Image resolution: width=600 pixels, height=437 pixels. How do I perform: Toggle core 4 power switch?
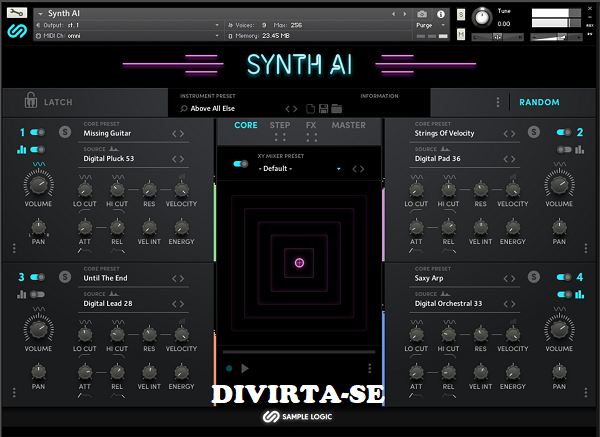(564, 277)
